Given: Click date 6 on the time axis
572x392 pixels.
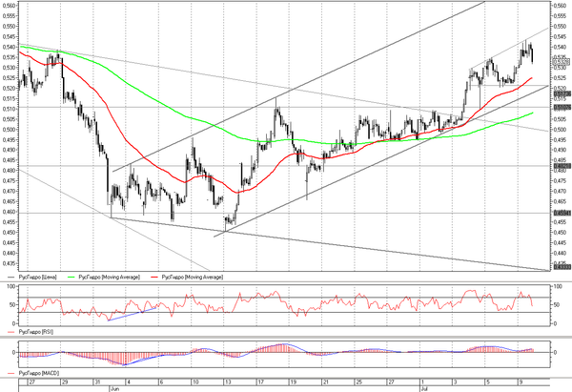Looking at the screenshot, I should point(161,382).
